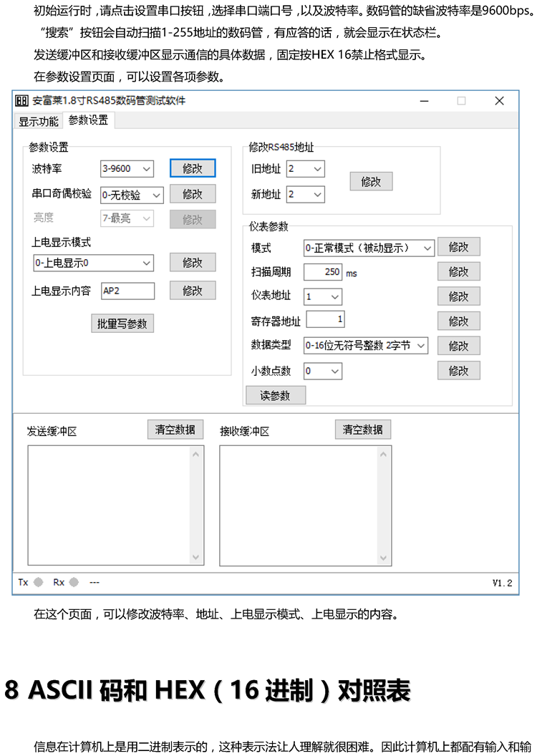This screenshot has height=756, width=537.
Task: Switch to the 显示功能 tab
Action: pyautogui.click(x=38, y=121)
